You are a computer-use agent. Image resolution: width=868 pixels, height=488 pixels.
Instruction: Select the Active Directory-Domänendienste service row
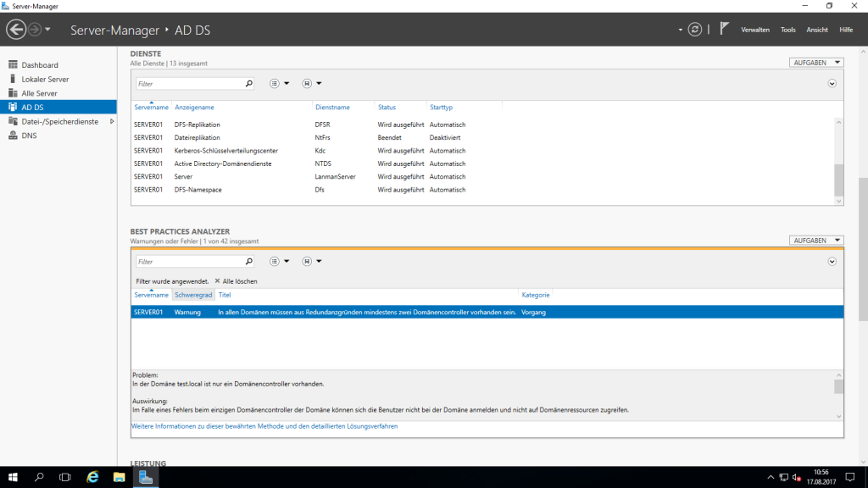[x=482, y=164]
